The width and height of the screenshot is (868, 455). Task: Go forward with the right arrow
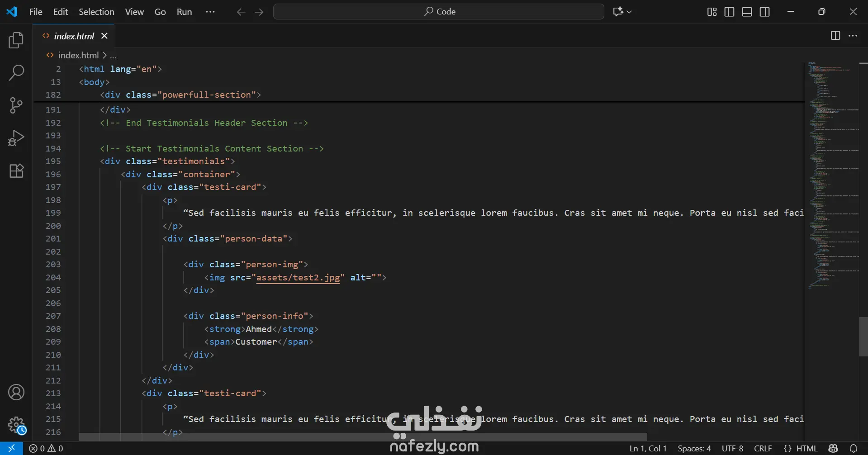(x=259, y=12)
